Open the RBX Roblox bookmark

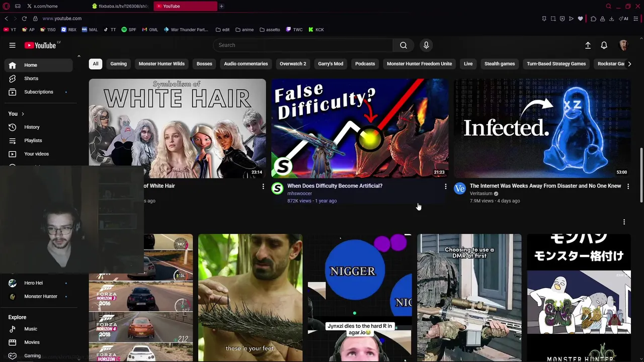pyautogui.click(x=68, y=30)
